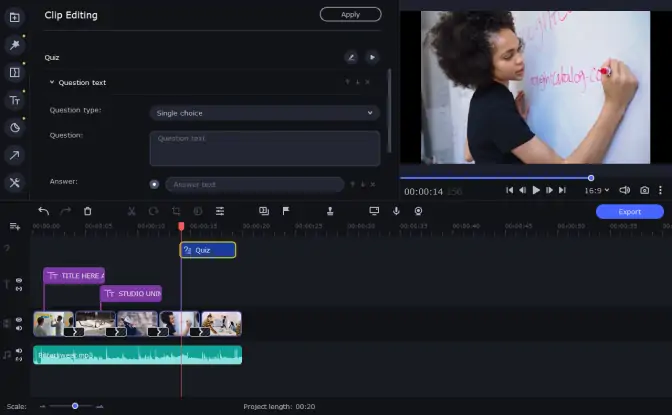Open the stabilization tool icon
The width and height of the screenshot is (672, 415).
(330, 211)
